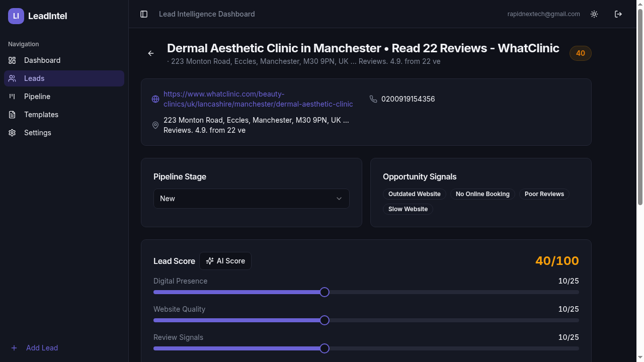Click the Review Signals 10/25 value
Image resolution: width=644 pixels, height=362 pixels.
tap(569, 337)
